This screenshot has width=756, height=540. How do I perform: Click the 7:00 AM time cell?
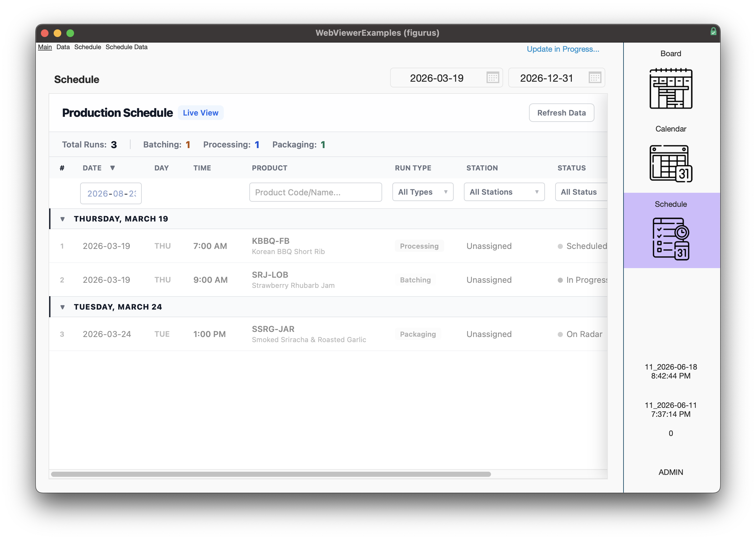click(x=210, y=246)
